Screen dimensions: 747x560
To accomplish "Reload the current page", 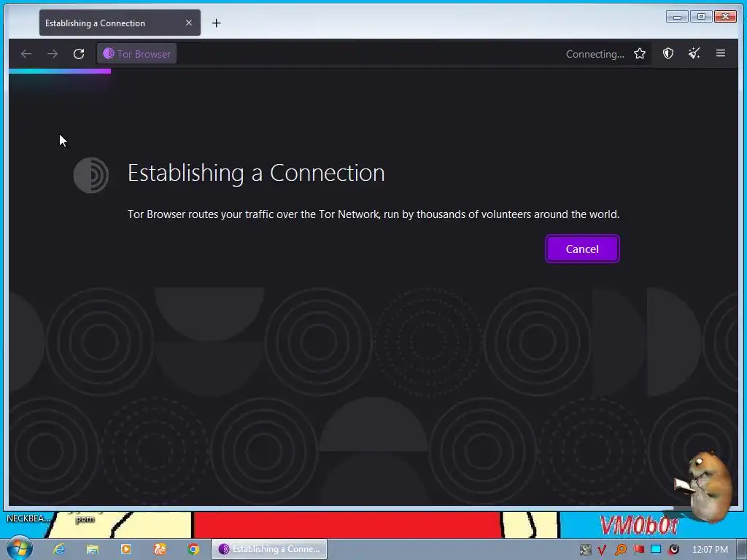I will (79, 54).
